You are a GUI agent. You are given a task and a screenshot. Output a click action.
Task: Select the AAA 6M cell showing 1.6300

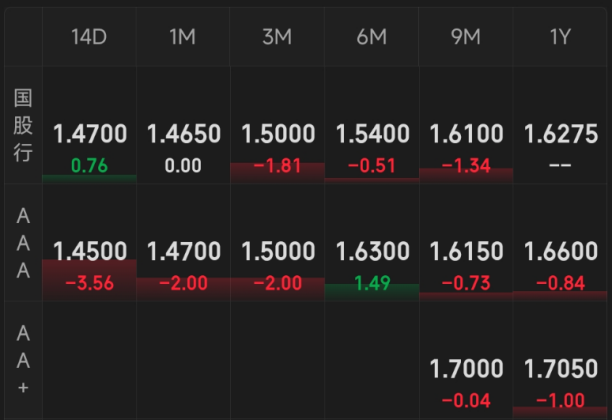pos(372,242)
